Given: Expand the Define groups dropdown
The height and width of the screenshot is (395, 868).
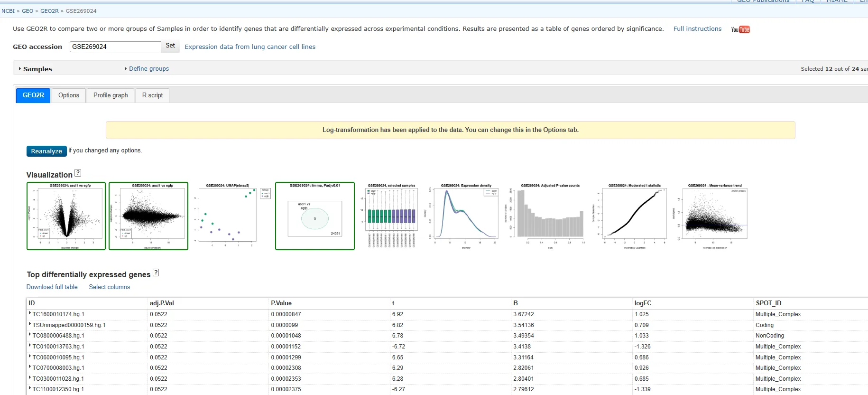Looking at the screenshot, I should 148,69.
